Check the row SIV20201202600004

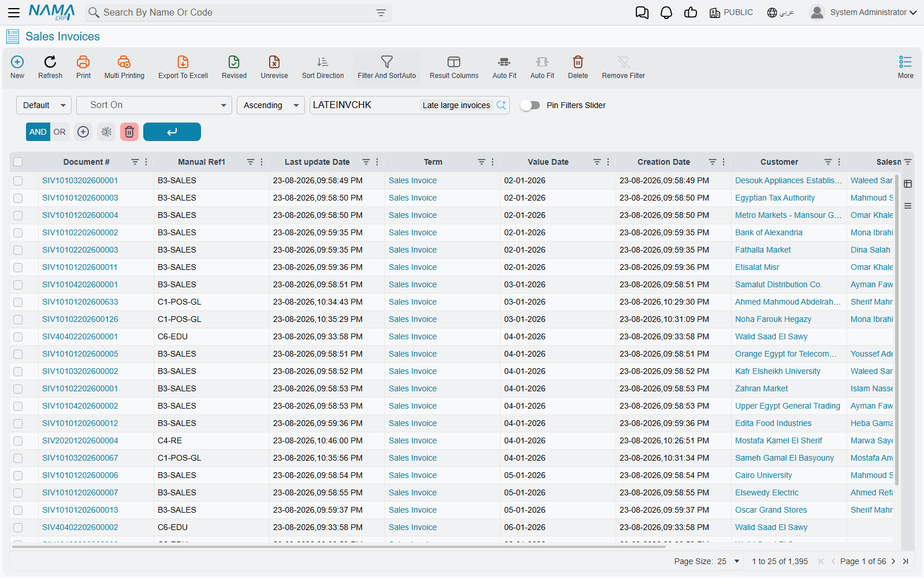(18, 441)
